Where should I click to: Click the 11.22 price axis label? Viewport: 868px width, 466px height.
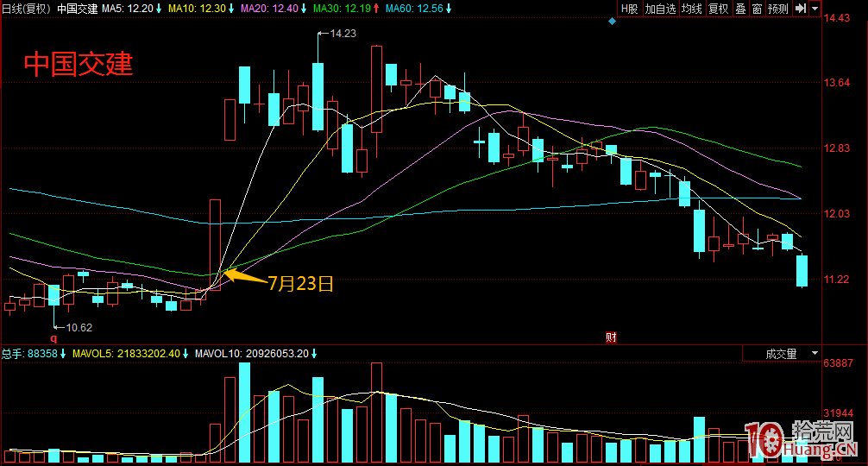[x=836, y=279]
